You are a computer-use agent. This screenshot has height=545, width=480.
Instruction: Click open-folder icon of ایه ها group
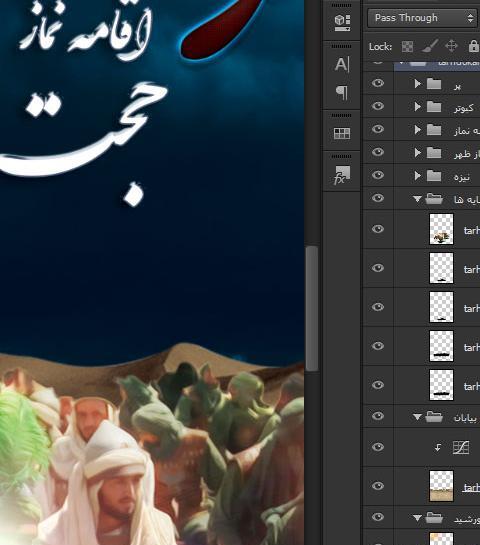pos(434,199)
